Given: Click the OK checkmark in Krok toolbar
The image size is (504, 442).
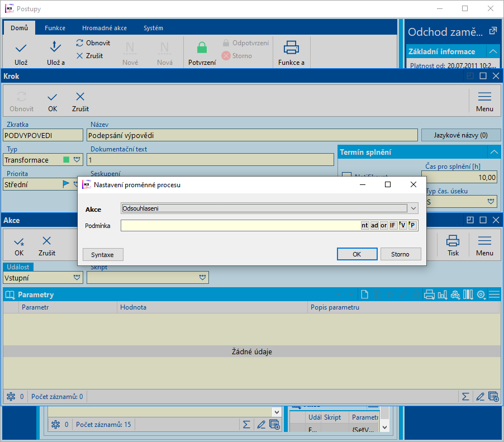Looking at the screenshot, I should [x=53, y=97].
